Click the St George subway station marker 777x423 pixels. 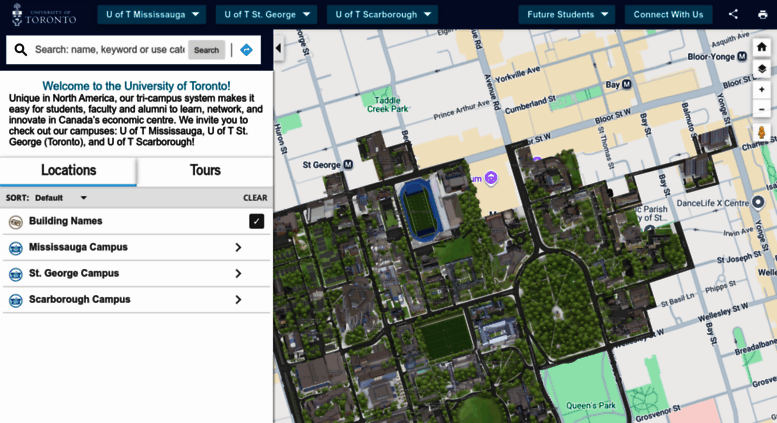[x=348, y=164]
